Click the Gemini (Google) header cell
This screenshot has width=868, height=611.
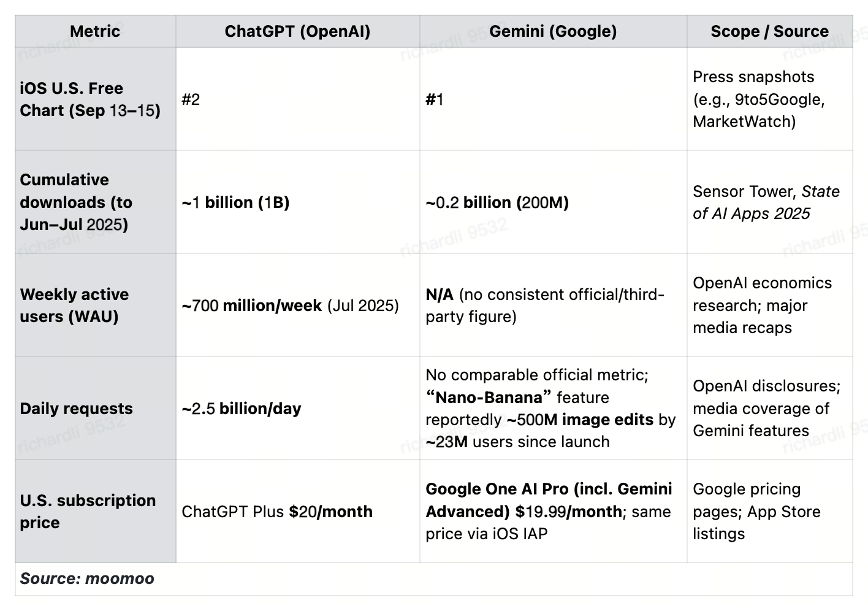553,31
